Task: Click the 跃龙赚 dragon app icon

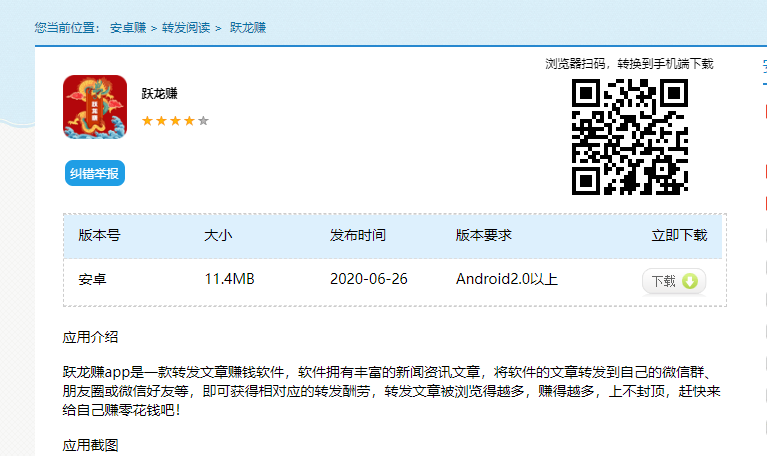Action: tap(95, 107)
